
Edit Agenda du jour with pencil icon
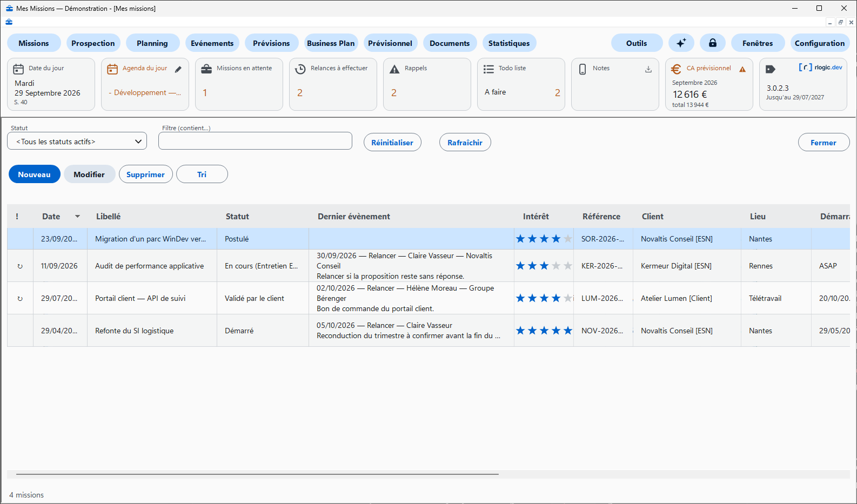[178, 69]
